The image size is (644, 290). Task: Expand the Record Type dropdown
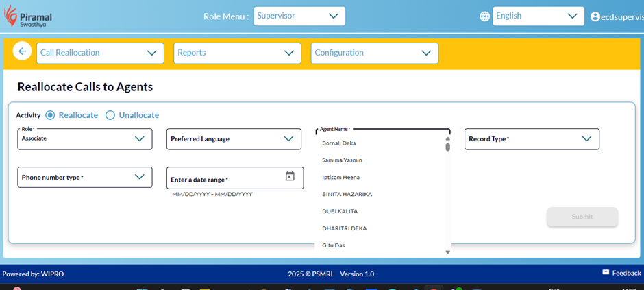click(532, 138)
